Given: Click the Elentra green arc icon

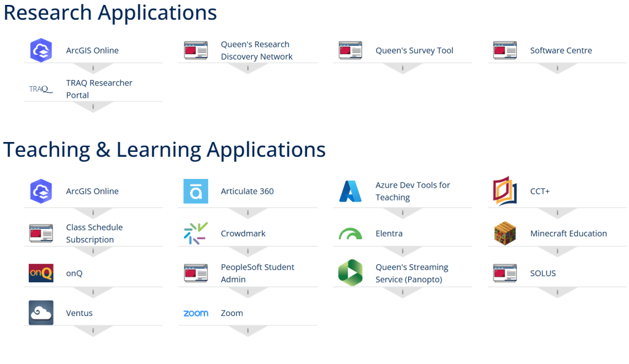Looking at the screenshot, I should click(350, 234).
